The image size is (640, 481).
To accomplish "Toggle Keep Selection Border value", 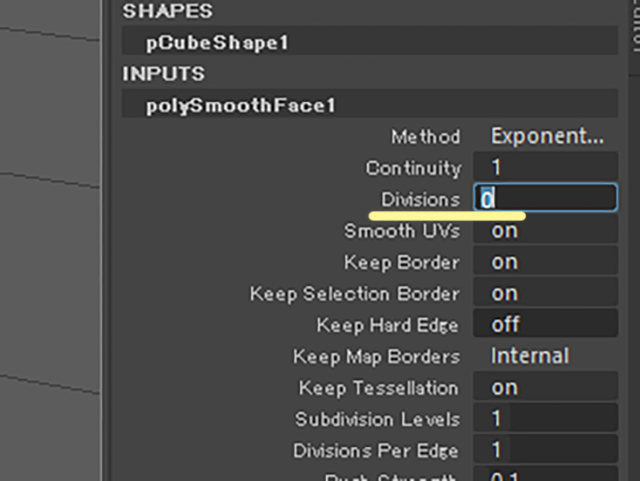I will (545, 293).
